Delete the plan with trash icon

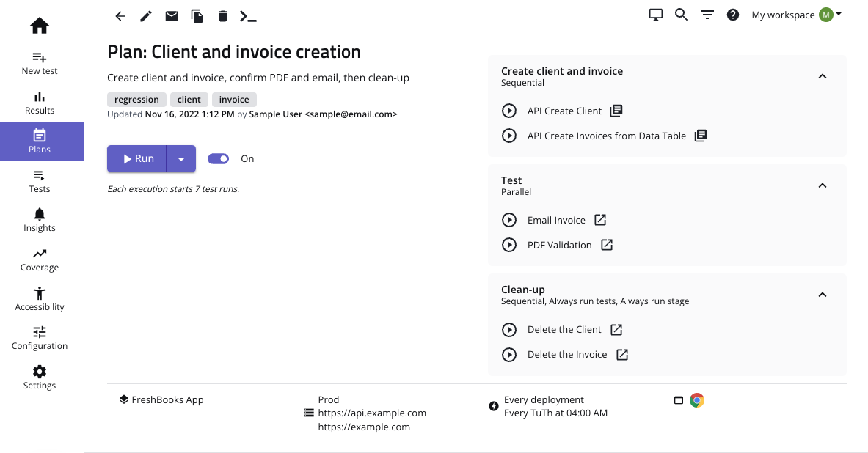point(222,16)
